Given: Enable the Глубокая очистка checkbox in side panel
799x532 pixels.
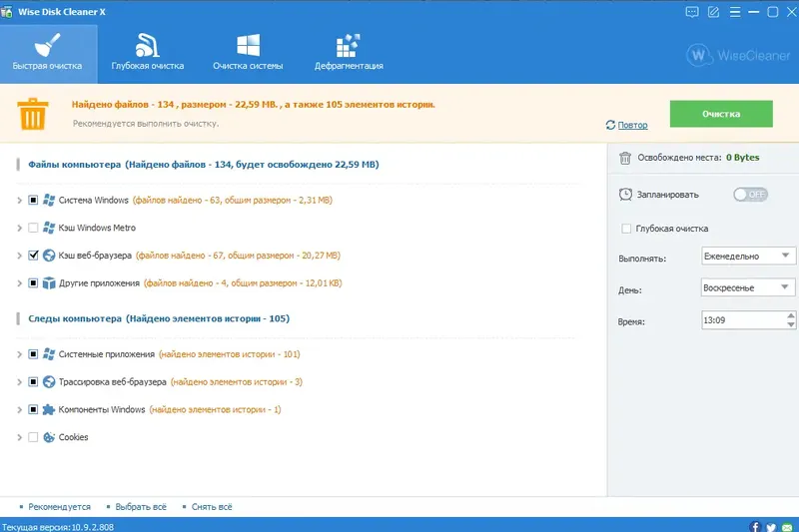Looking at the screenshot, I should pyautogui.click(x=626, y=229).
